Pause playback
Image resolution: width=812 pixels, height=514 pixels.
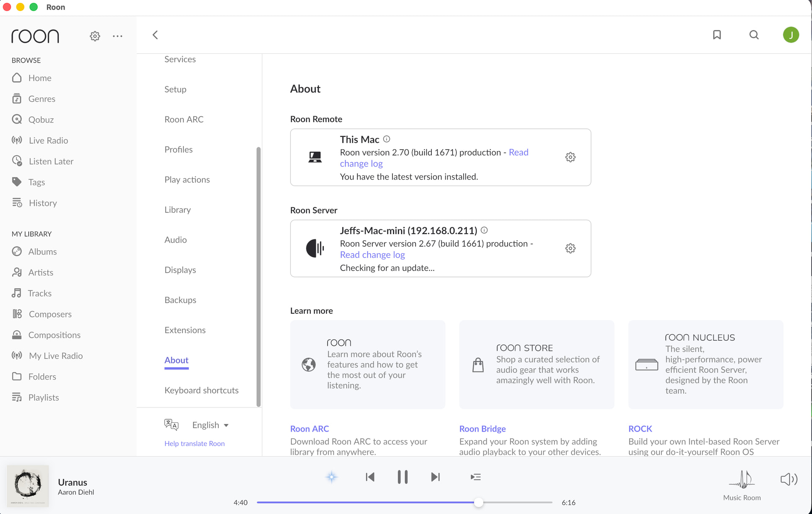coord(403,477)
